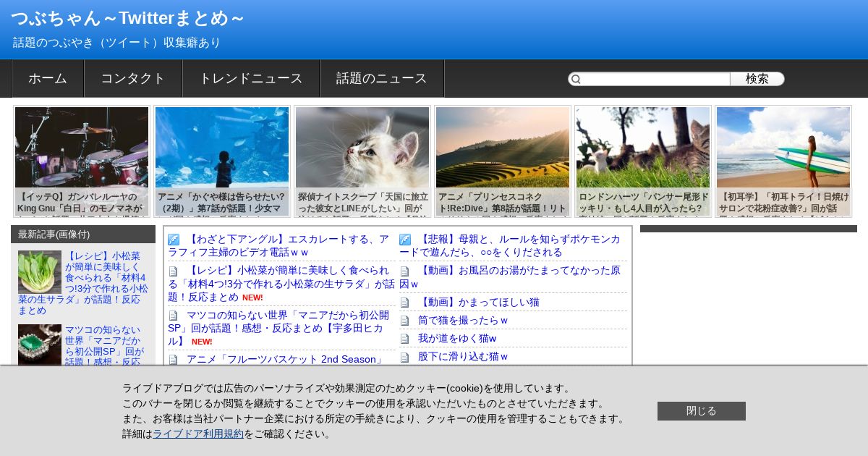Click document icon beside center レシピ article
The width and height of the screenshot is (868, 456).
click(174, 271)
